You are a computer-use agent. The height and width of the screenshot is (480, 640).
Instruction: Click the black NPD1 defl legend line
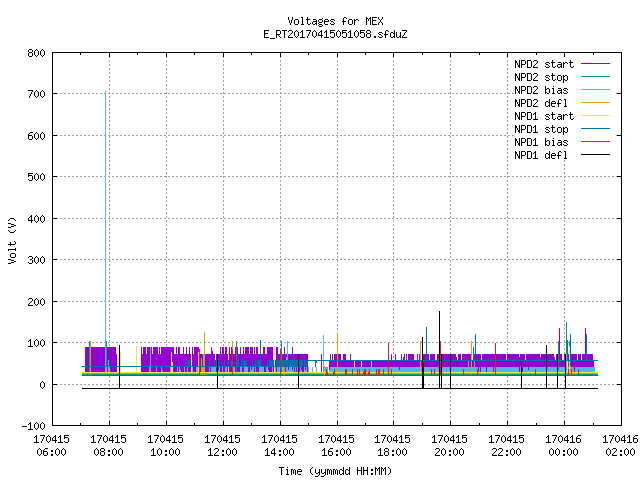(x=596, y=155)
